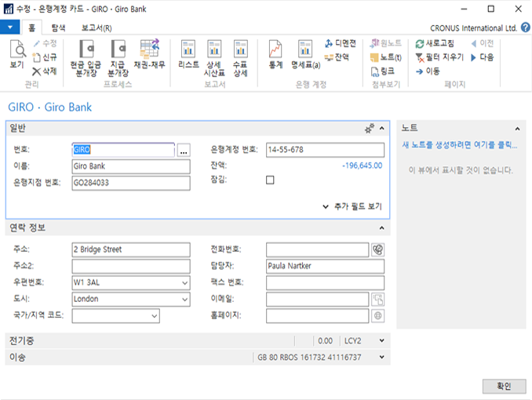Image resolution: width=532 pixels, height=400 pixels.
Task: Click CRONUS International Ltd. company name
Action: point(474,27)
